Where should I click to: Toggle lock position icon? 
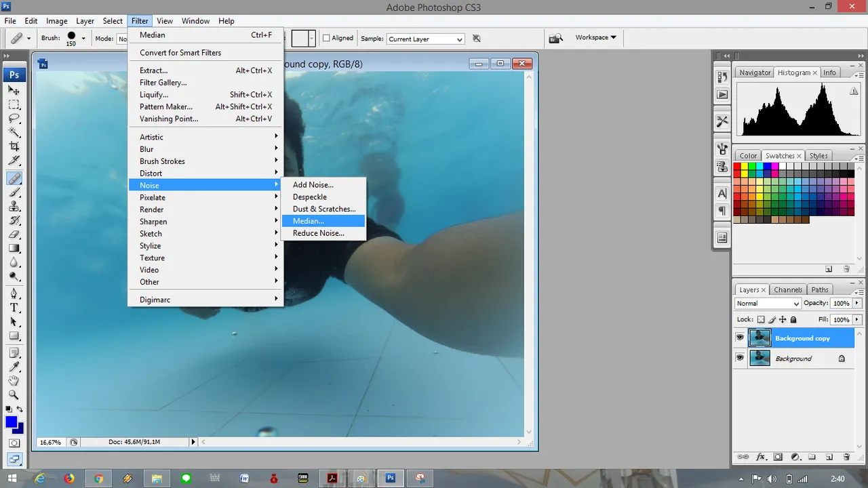point(783,320)
